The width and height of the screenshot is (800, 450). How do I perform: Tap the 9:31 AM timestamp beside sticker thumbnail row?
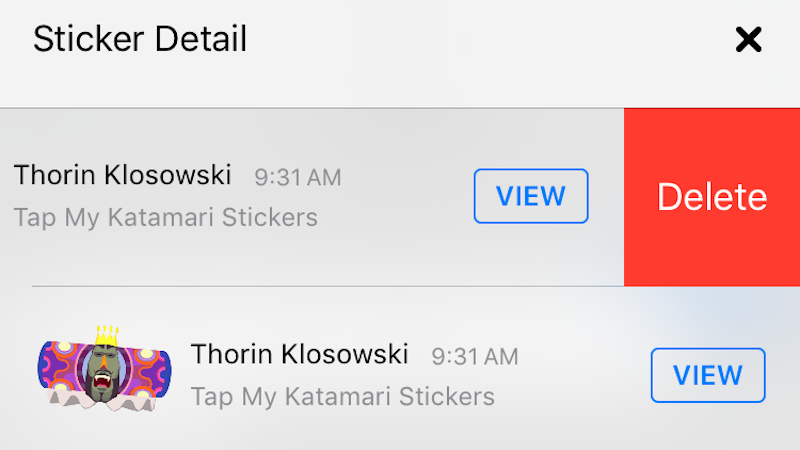pyautogui.click(x=475, y=357)
